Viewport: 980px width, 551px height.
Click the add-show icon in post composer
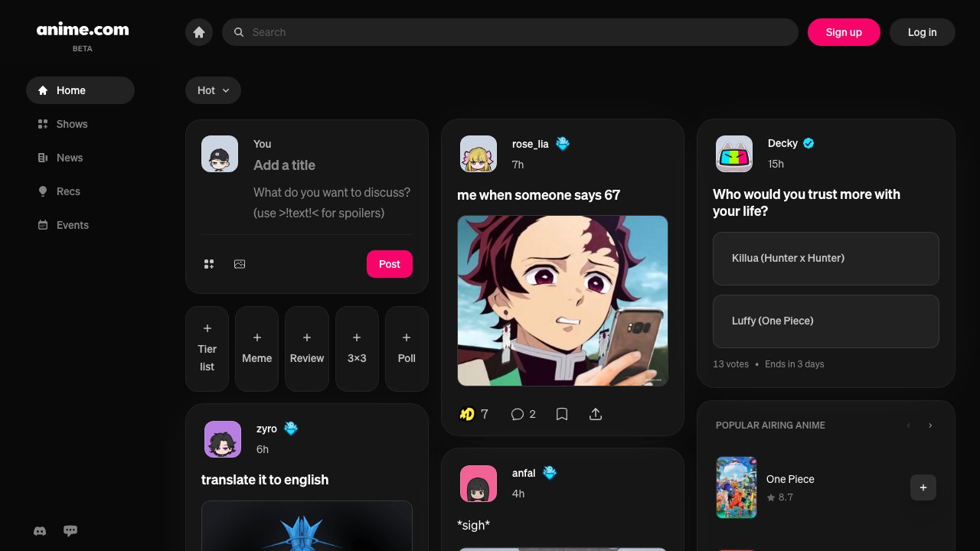click(x=209, y=264)
